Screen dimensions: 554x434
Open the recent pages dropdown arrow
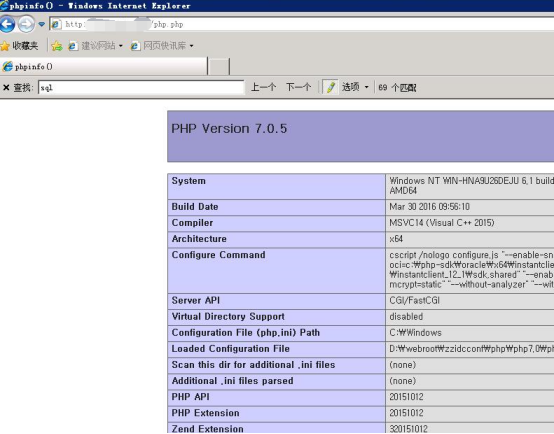tap(42, 24)
